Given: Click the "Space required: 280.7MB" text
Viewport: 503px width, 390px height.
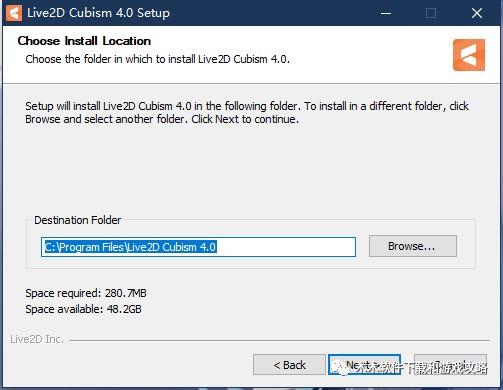Looking at the screenshot, I should [86, 293].
